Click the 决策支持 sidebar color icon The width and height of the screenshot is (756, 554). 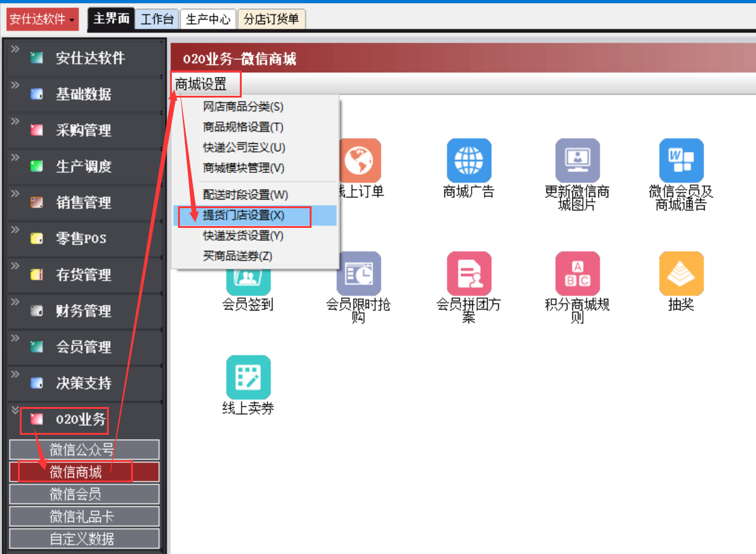[x=37, y=383]
